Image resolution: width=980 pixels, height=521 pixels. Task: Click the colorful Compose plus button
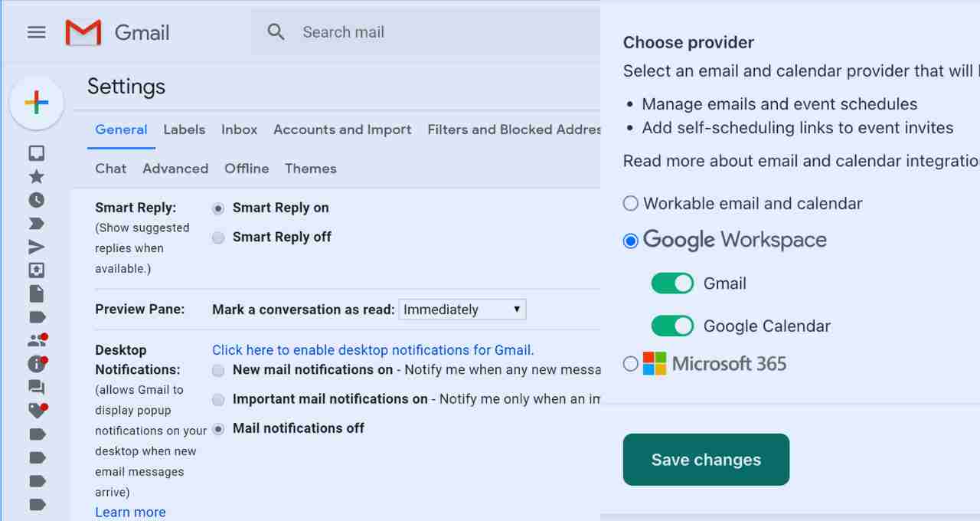click(x=36, y=102)
